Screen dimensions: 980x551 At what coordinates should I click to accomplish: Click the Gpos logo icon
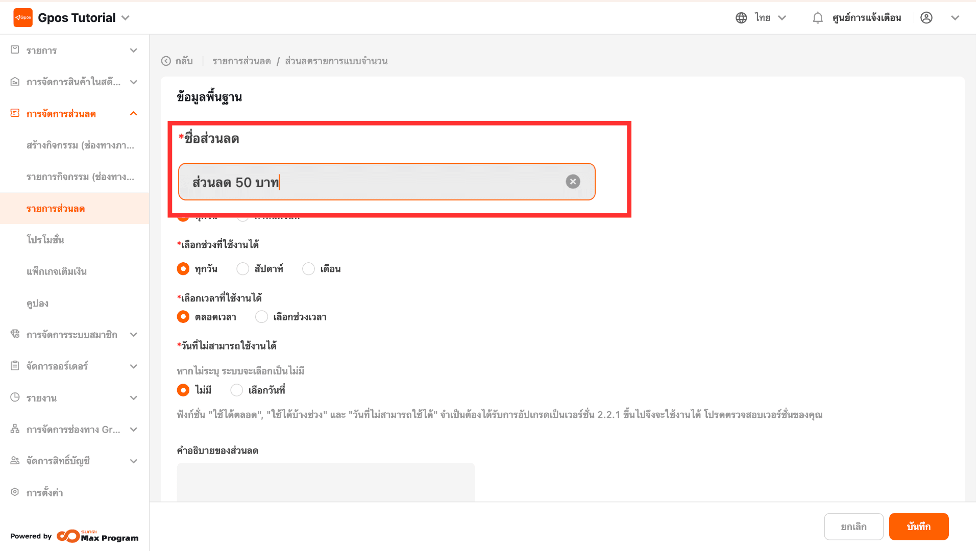point(23,17)
